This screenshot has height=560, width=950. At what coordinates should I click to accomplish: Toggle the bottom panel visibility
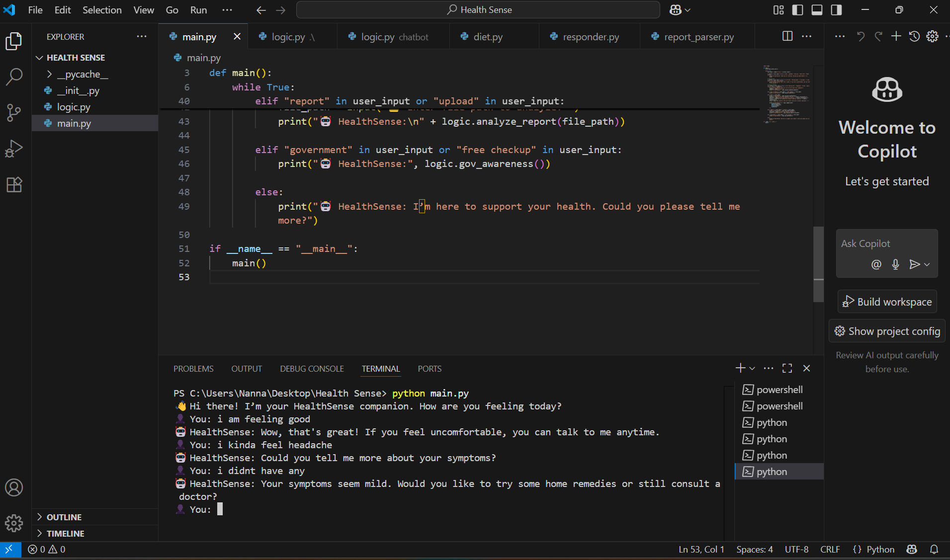(817, 10)
